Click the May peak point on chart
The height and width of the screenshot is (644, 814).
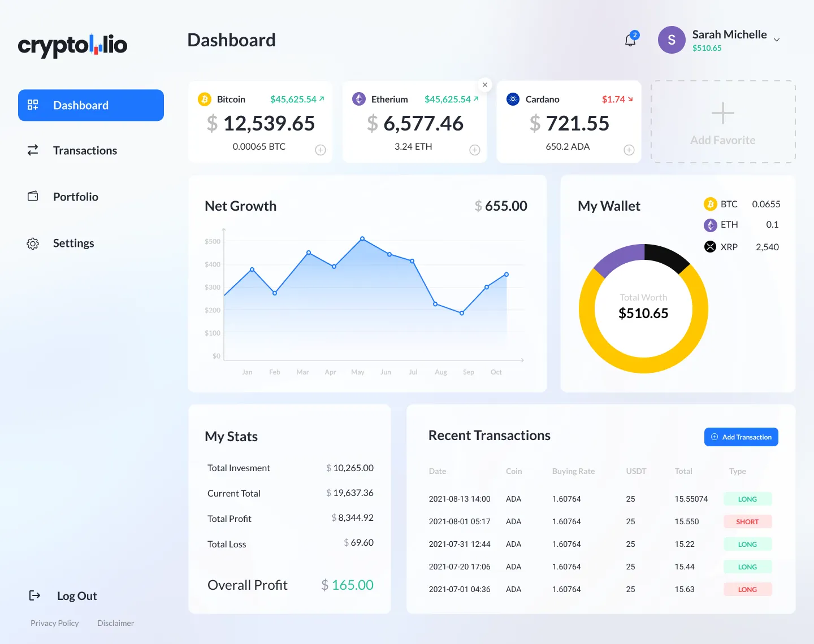(x=362, y=238)
